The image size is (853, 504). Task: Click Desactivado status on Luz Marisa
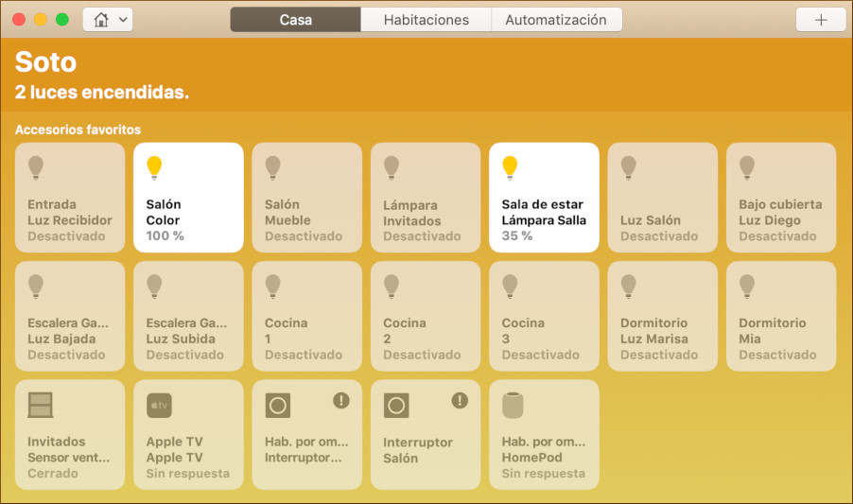coord(659,355)
